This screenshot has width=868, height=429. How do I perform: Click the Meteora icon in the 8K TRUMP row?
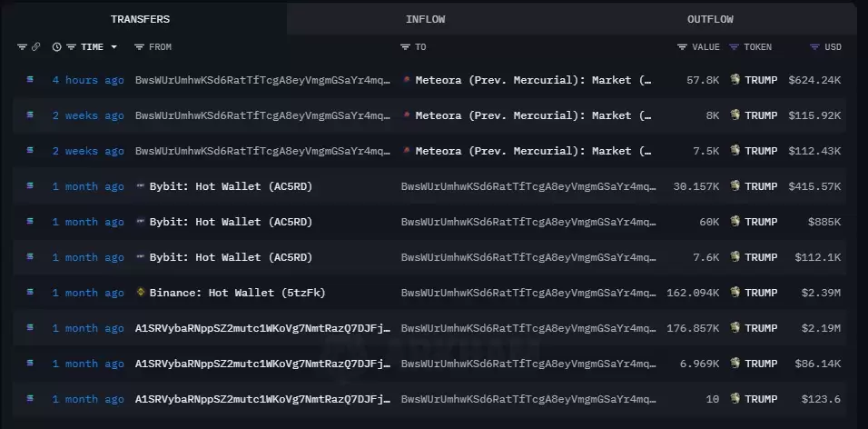407,115
